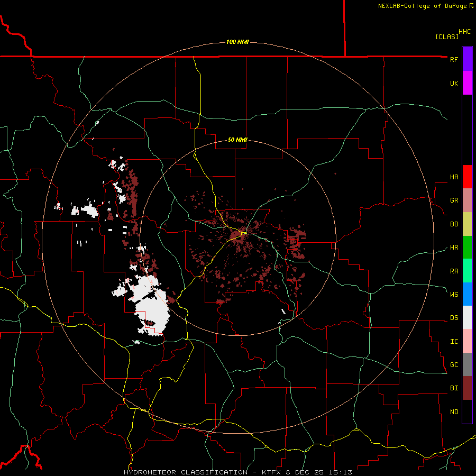The width and height of the screenshot is (476, 476).
Task: Click the ND black legend swatch
Action: [x=467, y=411]
